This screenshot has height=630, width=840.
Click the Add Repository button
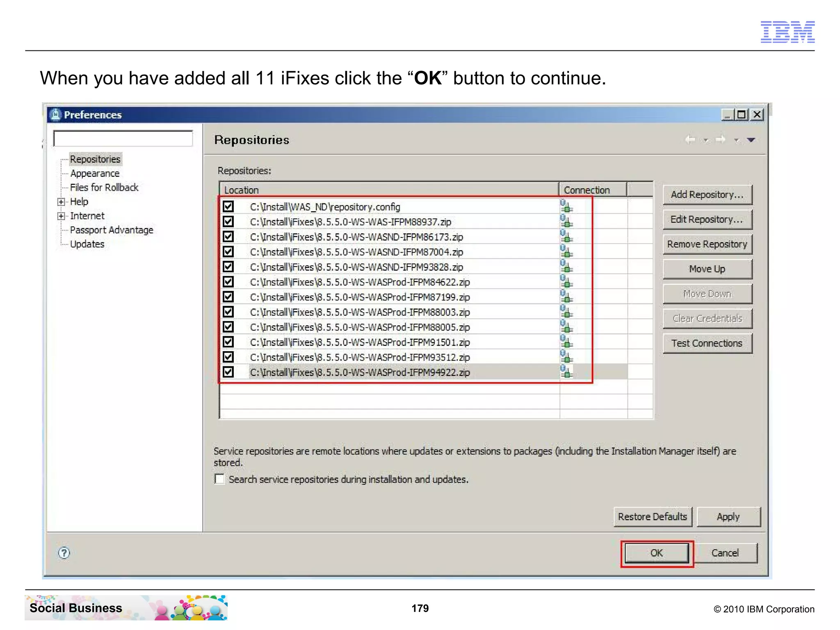click(708, 194)
